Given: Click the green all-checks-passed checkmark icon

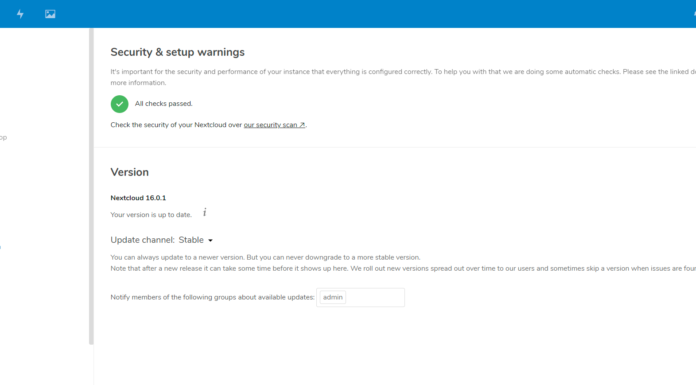Looking at the screenshot, I should [x=119, y=104].
